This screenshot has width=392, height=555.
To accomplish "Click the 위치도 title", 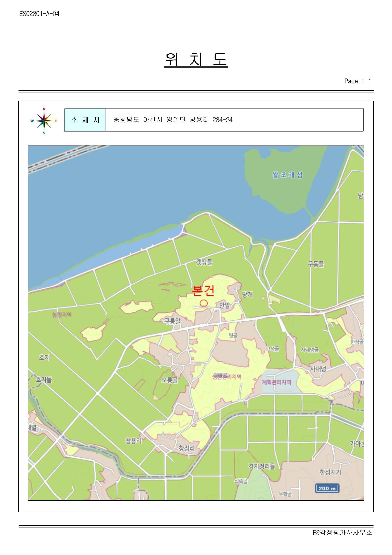I will [x=196, y=59].
